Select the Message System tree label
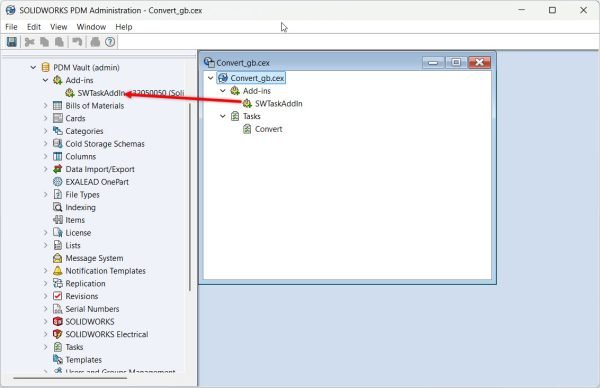This screenshot has height=388, width=600. coord(94,258)
